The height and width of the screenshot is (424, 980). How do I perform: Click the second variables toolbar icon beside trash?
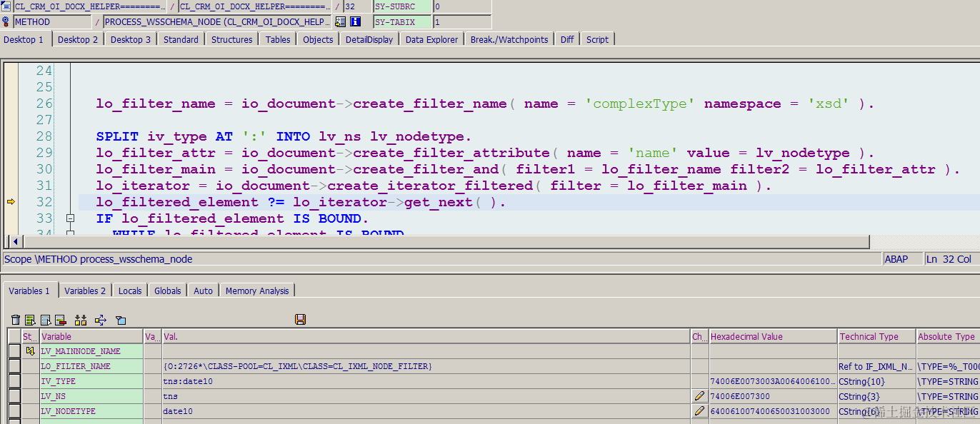tap(30, 320)
